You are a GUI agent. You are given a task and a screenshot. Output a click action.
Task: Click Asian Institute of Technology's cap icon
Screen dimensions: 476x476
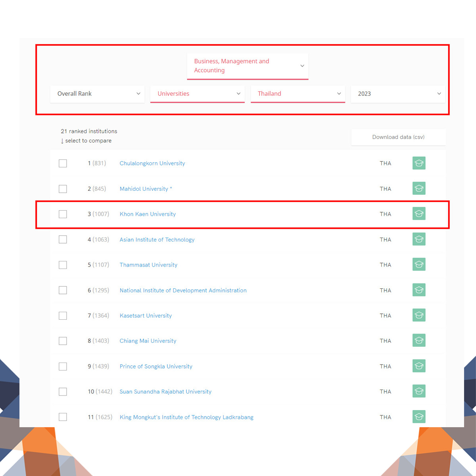(x=419, y=239)
